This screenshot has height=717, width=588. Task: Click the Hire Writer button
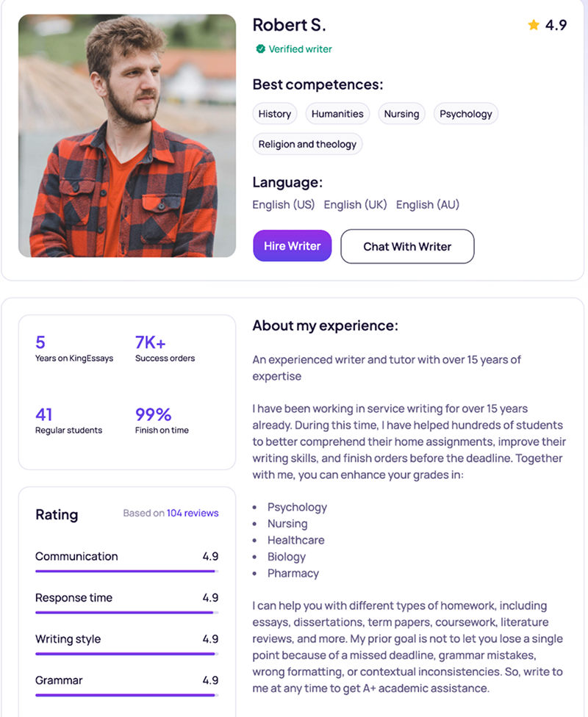[x=293, y=246]
